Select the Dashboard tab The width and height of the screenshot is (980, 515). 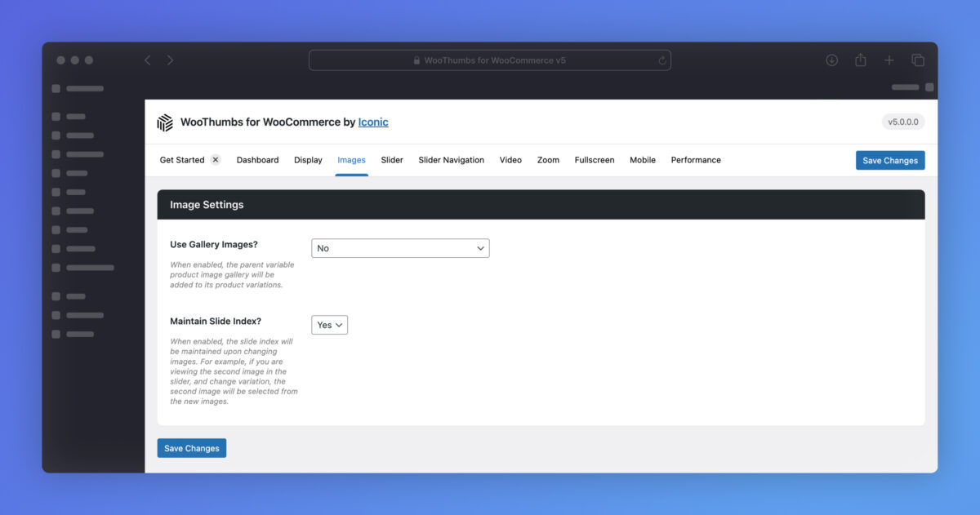tap(257, 160)
